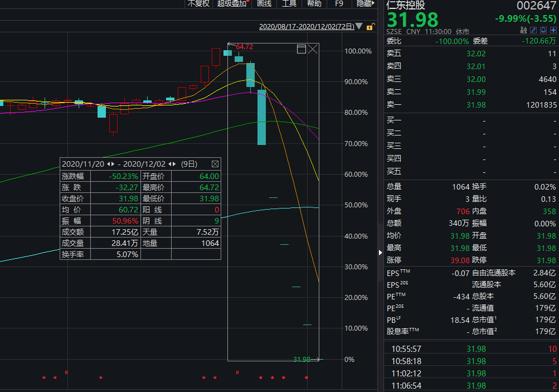Open the 帮助 help menu
The height and width of the screenshot is (392, 559).
(314, 3)
